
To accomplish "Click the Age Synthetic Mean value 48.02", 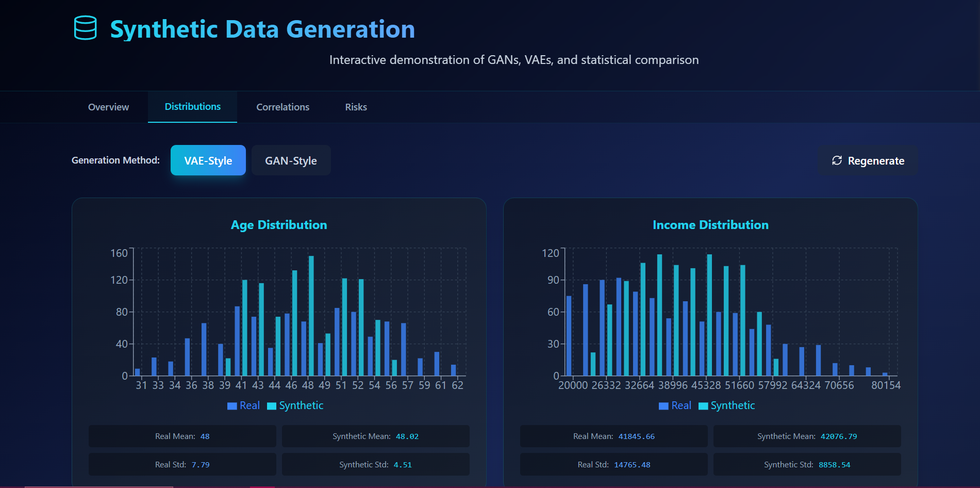I will [x=407, y=436].
